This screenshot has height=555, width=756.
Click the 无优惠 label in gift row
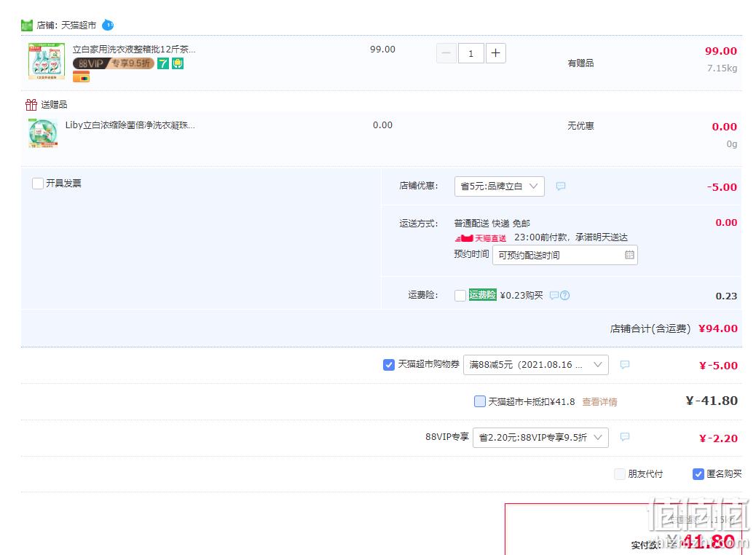point(580,126)
